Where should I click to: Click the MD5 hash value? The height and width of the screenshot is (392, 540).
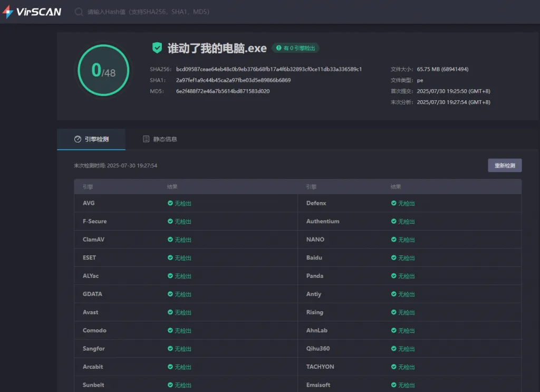[x=223, y=91]
